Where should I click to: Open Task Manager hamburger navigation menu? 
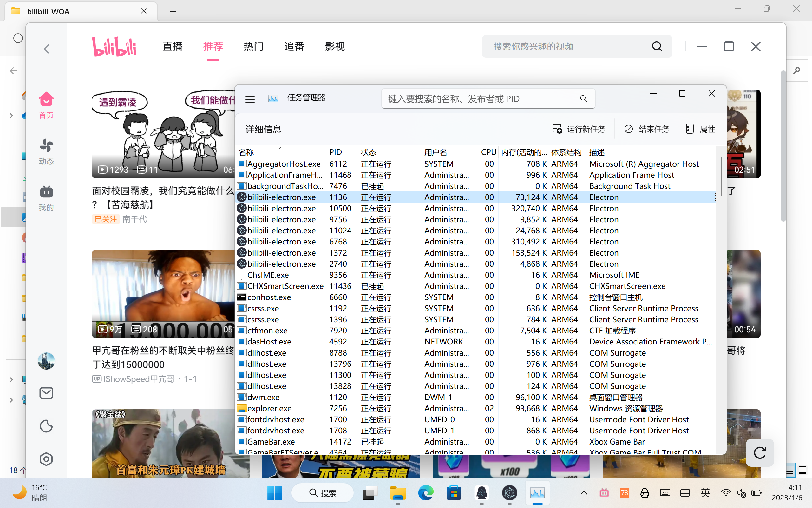[250, 99]
